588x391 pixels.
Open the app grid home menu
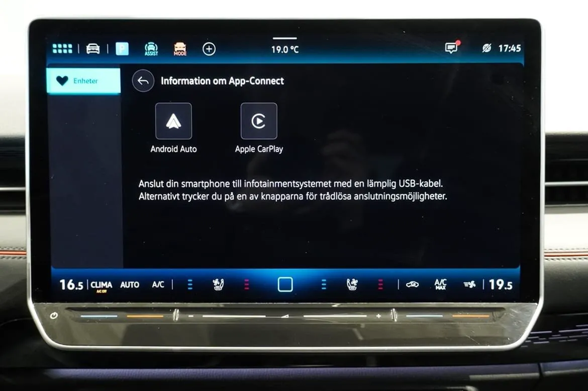62,49
